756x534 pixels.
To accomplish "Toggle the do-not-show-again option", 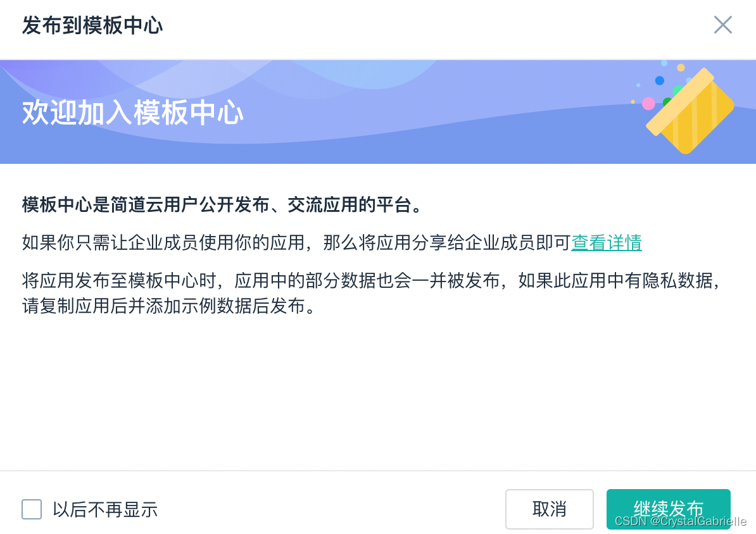I will (x=32, y=509).
